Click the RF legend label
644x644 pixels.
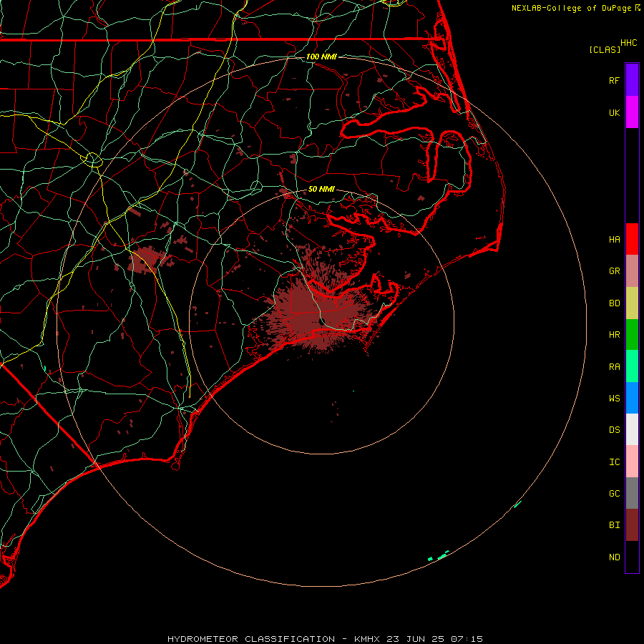click(614, 80)
